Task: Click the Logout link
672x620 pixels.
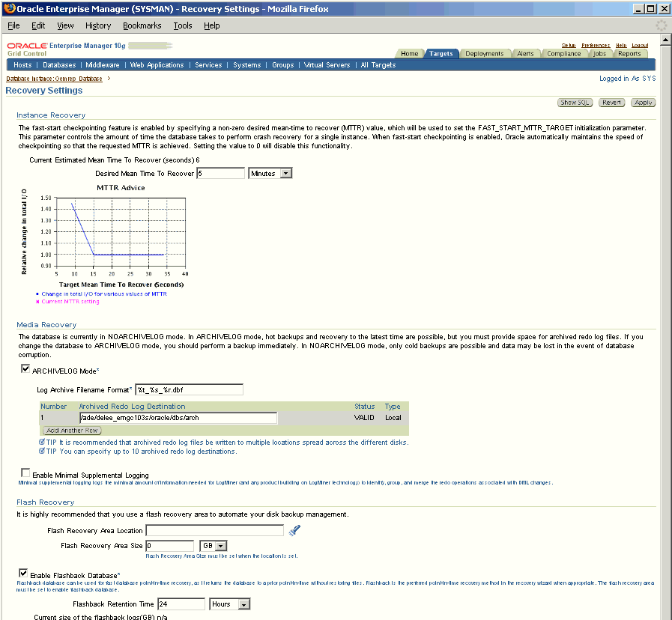Action: [640, 46]
